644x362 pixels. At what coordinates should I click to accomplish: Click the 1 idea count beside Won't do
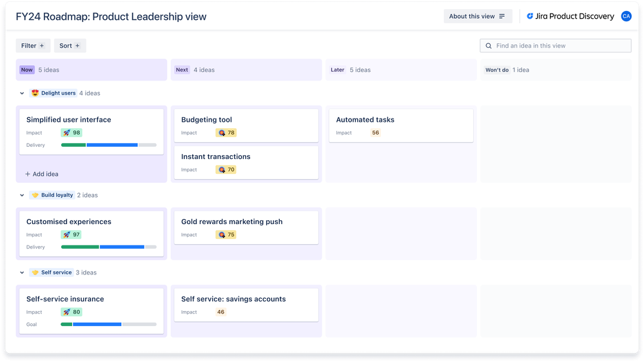[521, 70]
